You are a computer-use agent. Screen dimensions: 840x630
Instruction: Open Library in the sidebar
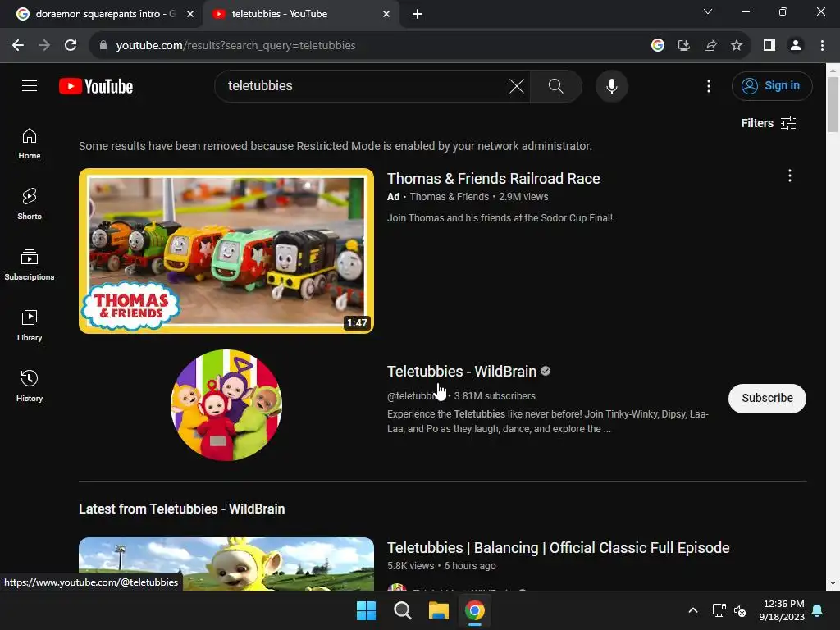point(30,325)
